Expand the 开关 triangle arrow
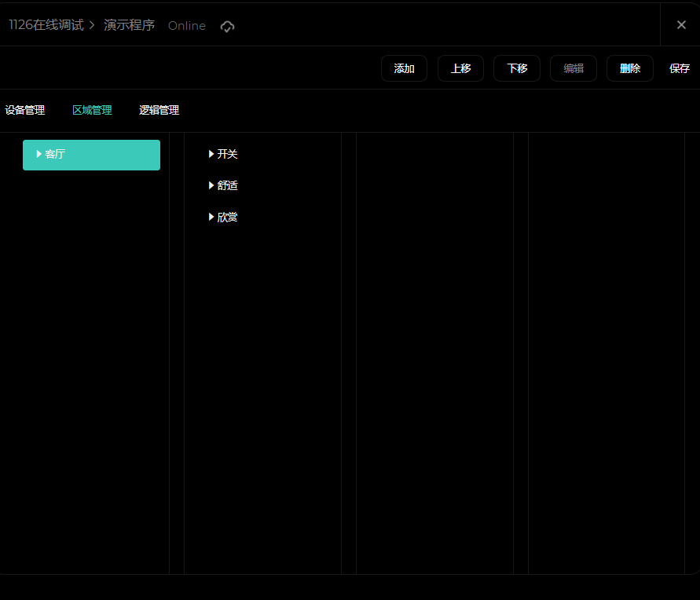This screenshot has width=700, height=600. coord(211,154)
